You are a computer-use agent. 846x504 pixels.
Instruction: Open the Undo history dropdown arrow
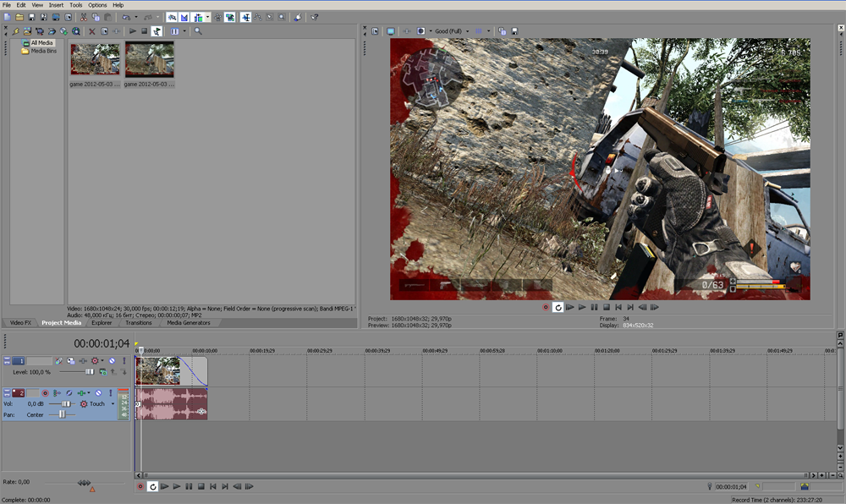135,17
